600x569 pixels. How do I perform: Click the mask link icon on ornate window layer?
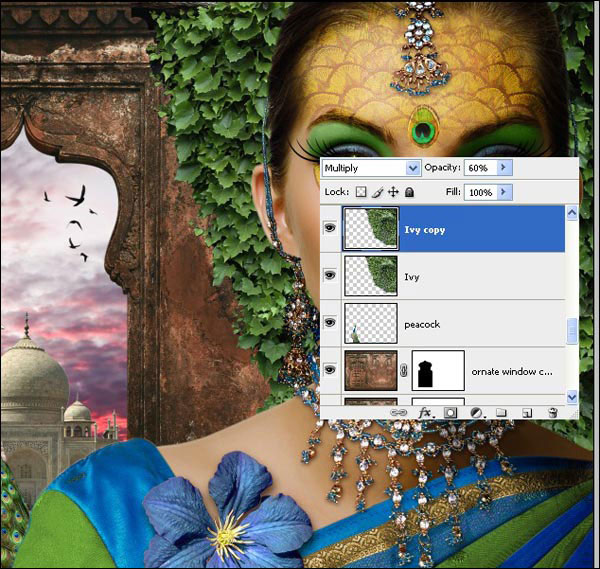click(404, 370)
